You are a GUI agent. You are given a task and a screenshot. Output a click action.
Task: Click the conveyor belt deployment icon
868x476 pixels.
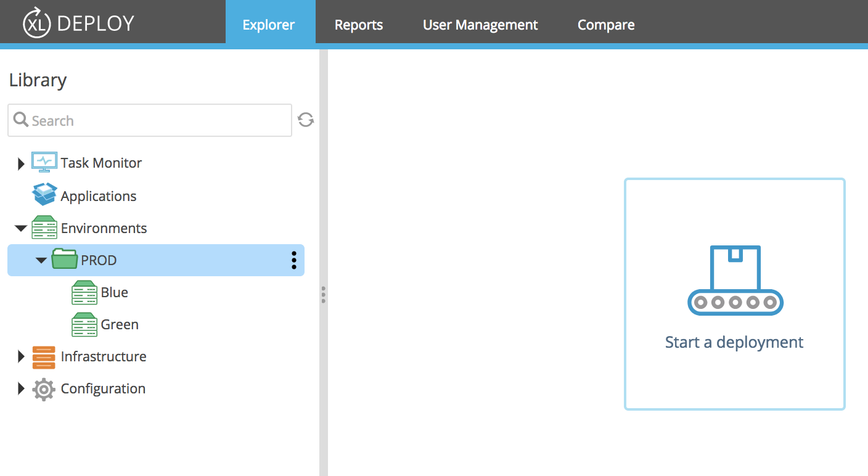(735, 280)
